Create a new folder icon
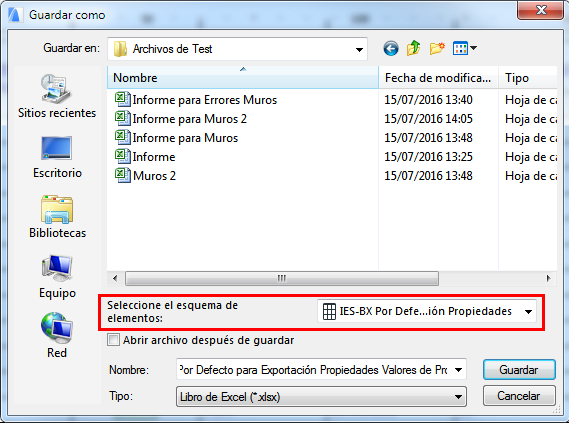Screen dimensions: 569x423 coord(437,48)
